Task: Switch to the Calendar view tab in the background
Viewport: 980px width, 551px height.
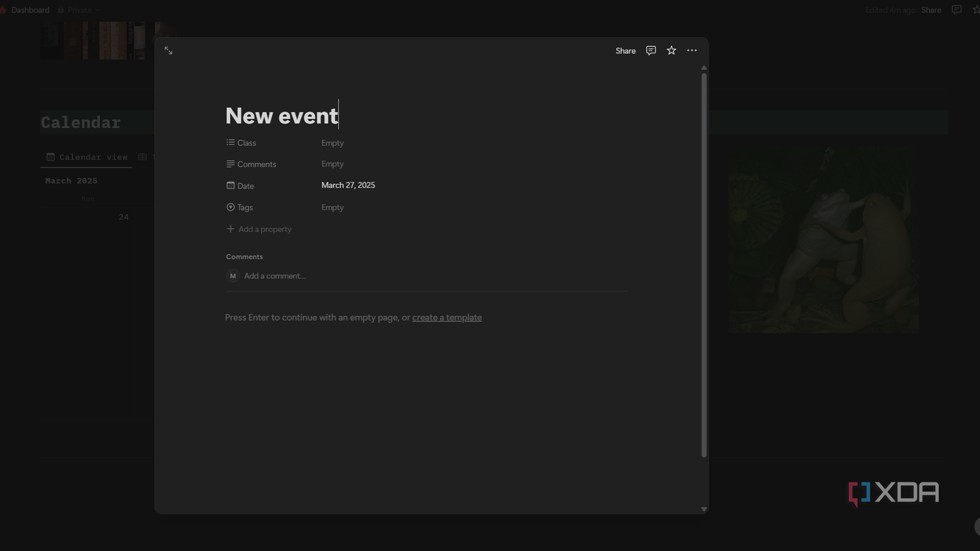Action: (87, 157)
